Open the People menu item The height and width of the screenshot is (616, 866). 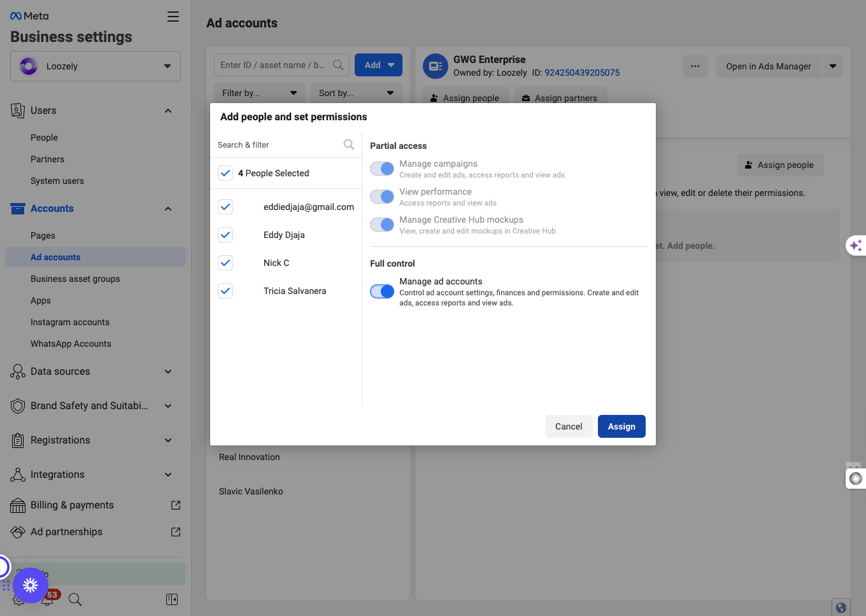coord(44,137)
